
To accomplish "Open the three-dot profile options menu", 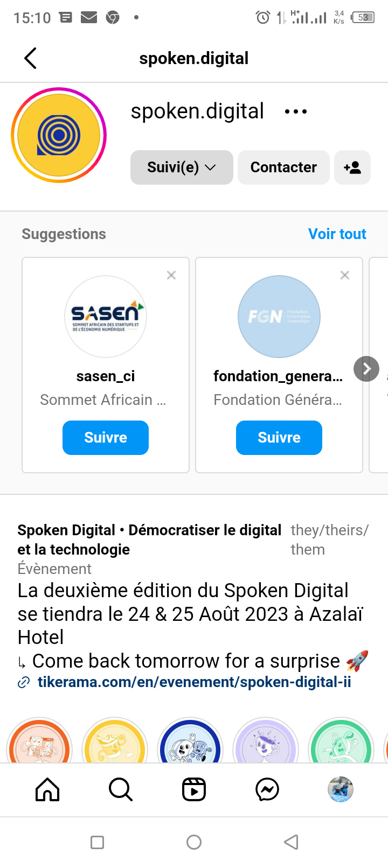I will point(296,112).
